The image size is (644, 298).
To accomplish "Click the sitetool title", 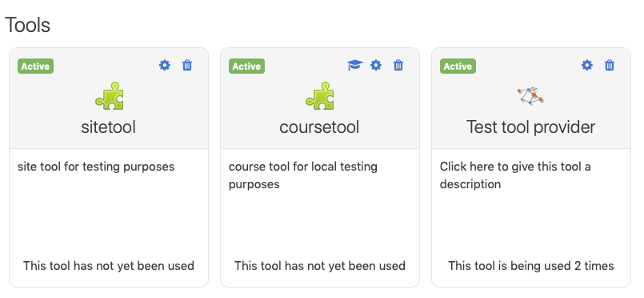I will (109, 127).
